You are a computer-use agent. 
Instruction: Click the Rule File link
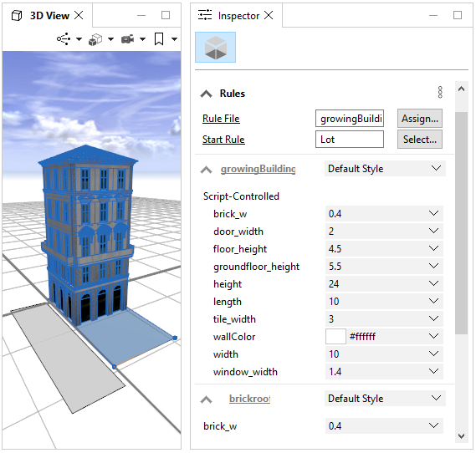[221, 119]
